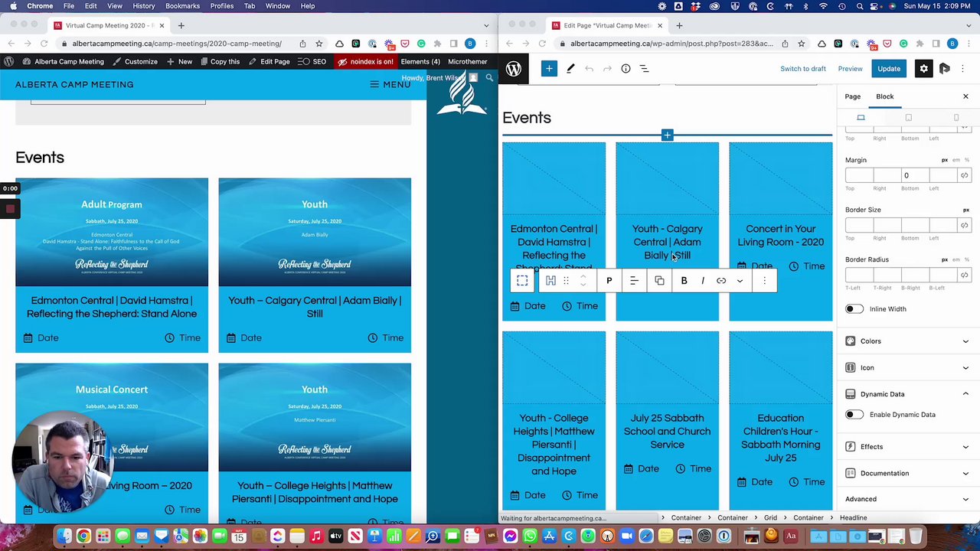Open editor Options three-dot menu

[963, 69]
